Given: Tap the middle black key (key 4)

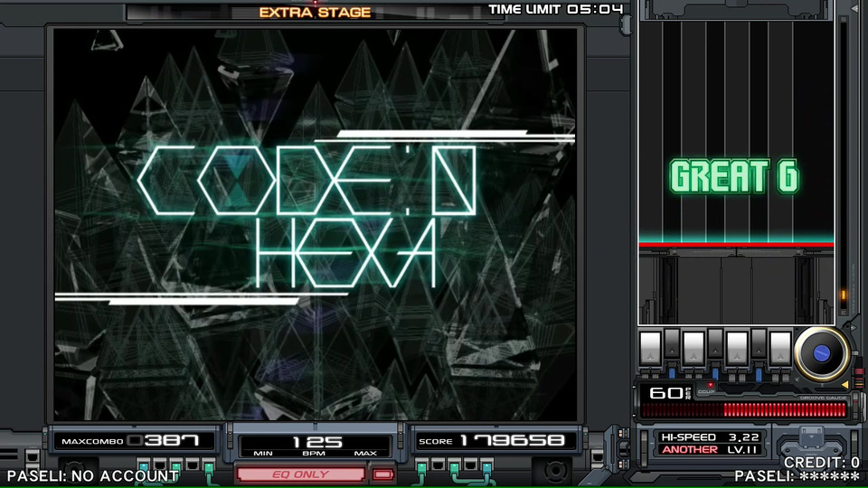Looking at the screenshot, I should click(714, 343).
